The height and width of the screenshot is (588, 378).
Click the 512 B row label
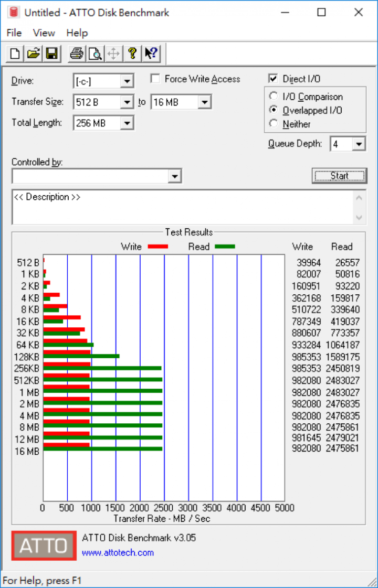pyautogui.click(x=28, y=263)
